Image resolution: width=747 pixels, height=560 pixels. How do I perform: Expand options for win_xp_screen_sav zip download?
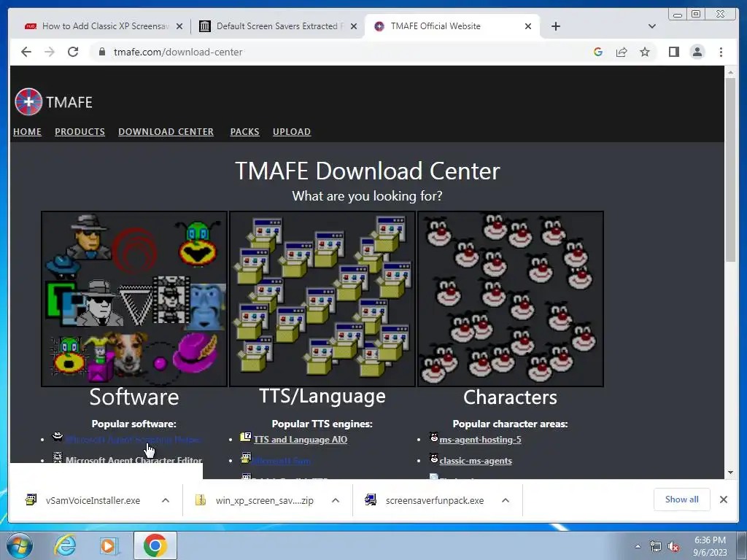click(336, 500)
